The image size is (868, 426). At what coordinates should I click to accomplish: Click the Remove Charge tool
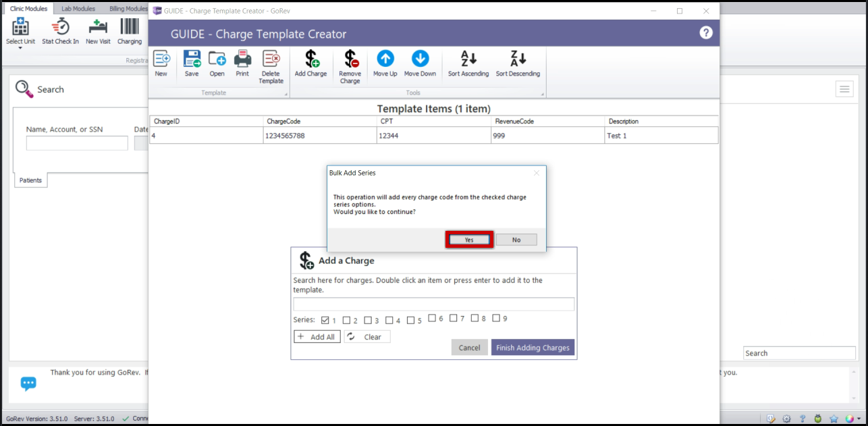pyautogui.click(x=350, y=67)
